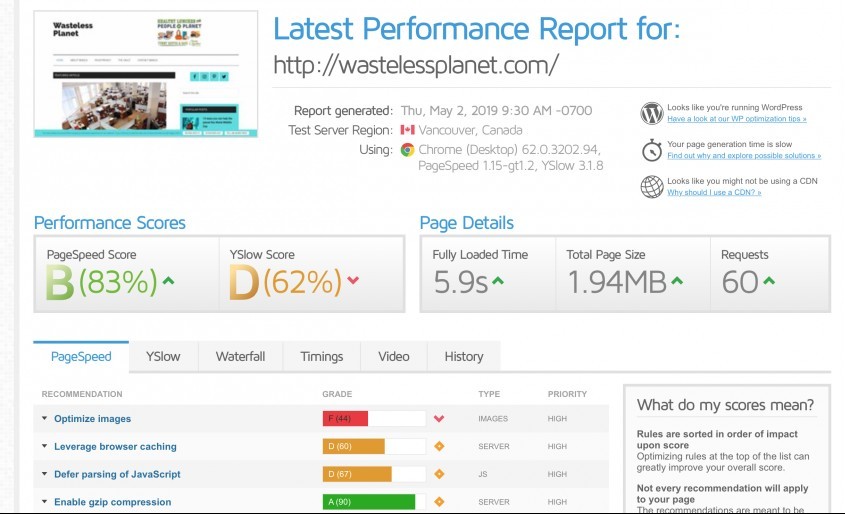Expand the Leverage browser caching arrow
845x514 pixels.
pos(45,446)
